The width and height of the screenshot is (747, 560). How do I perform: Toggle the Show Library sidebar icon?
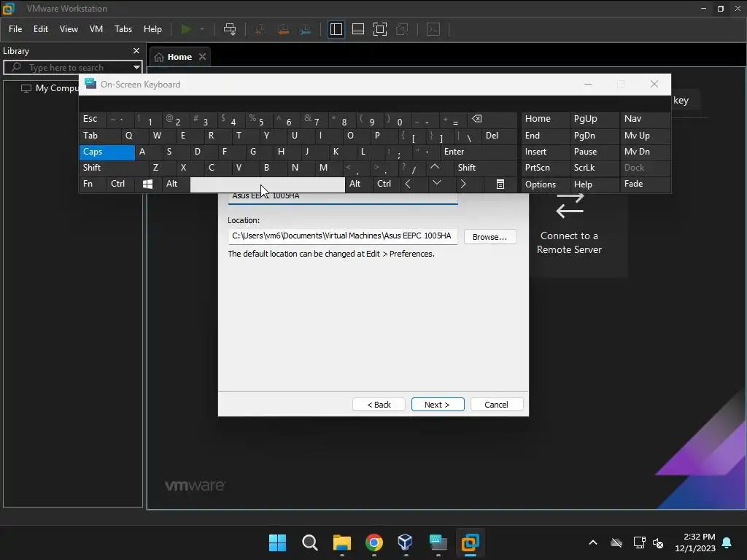point(336,29)
